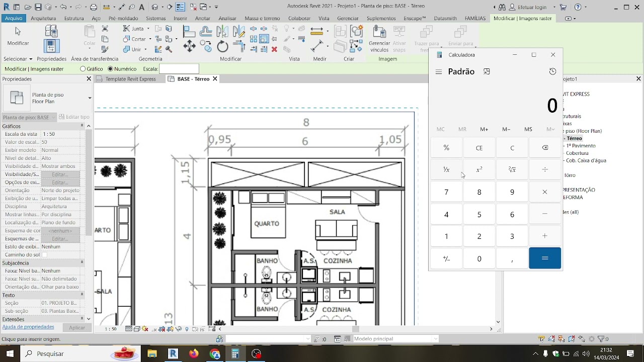Image resolution: width=644 pixels, height=362 pixels.
Task: Close the BASE - Térreo view tab
Action: tap(215, 79)
